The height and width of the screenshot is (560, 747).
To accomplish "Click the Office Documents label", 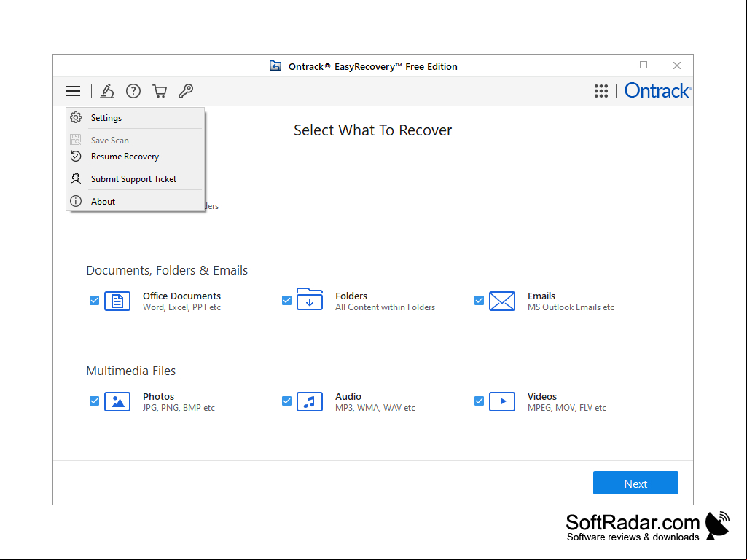I will coord(181,296).
